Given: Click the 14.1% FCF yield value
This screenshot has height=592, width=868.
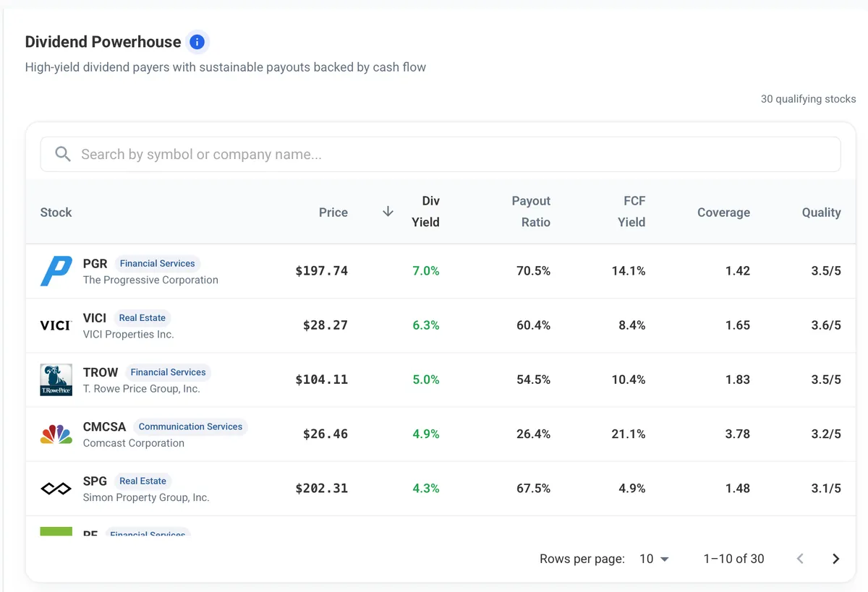Looking at the screenshot, I should [x=629, y=271].
